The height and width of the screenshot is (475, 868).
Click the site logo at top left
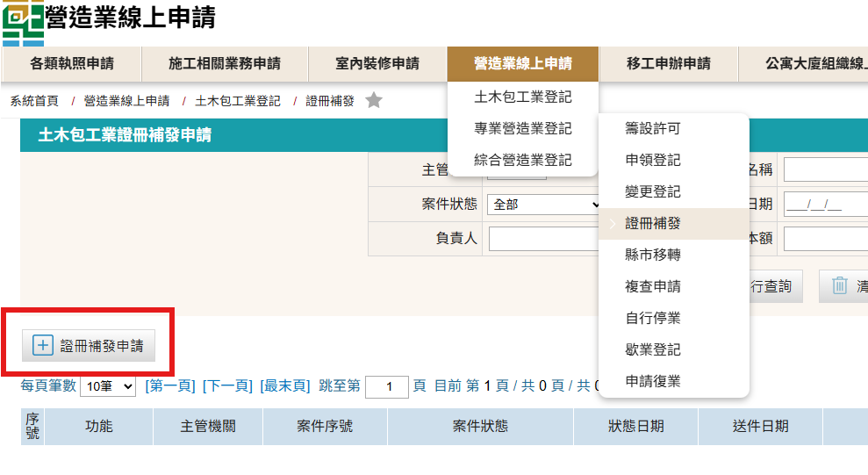pyautogui.click(x=23, y=24)
